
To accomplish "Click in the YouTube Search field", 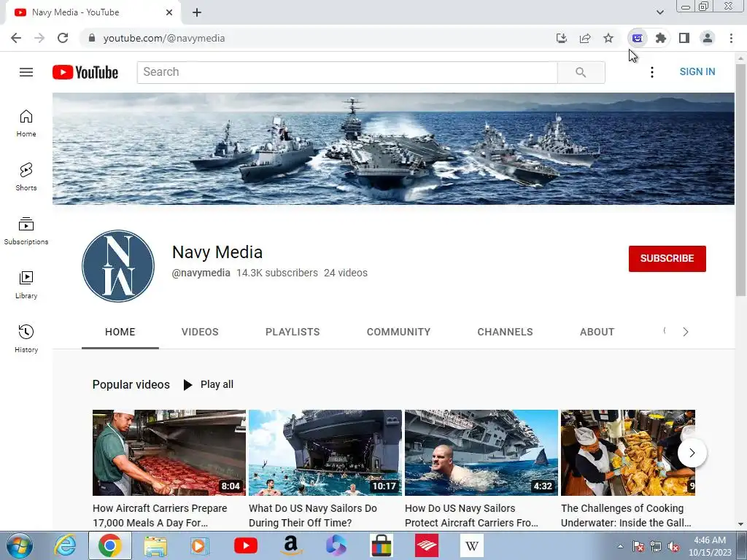I will coord(347,72).
